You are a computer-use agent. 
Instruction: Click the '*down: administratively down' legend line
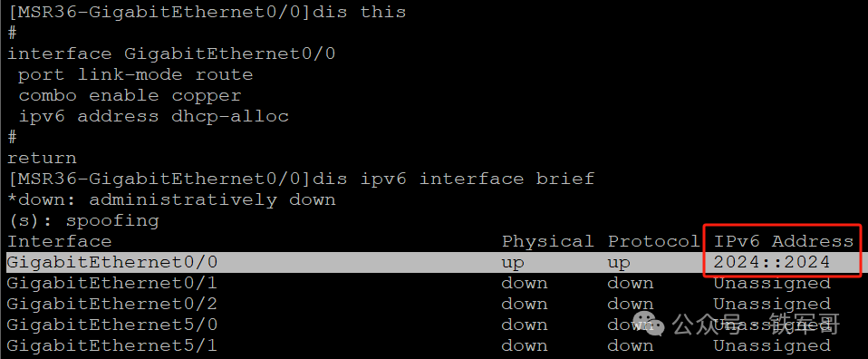[x=171, y=199]
